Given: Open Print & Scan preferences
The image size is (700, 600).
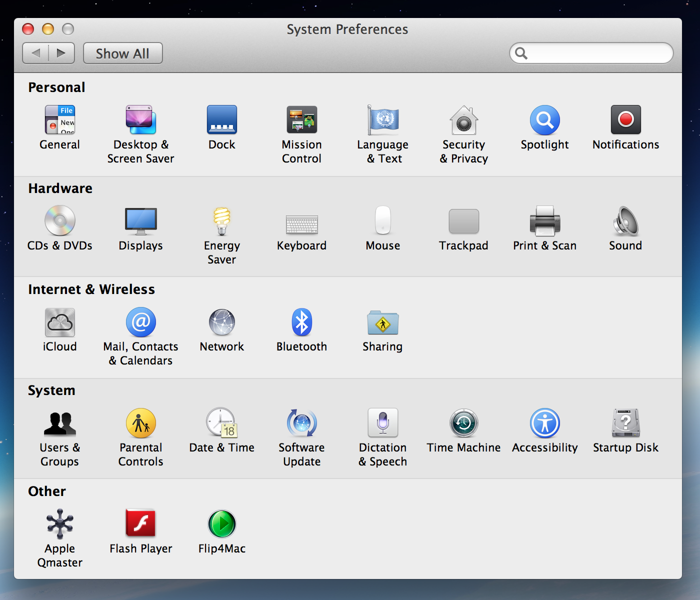Looking at the screenshot, I should (x=545, y=221).
